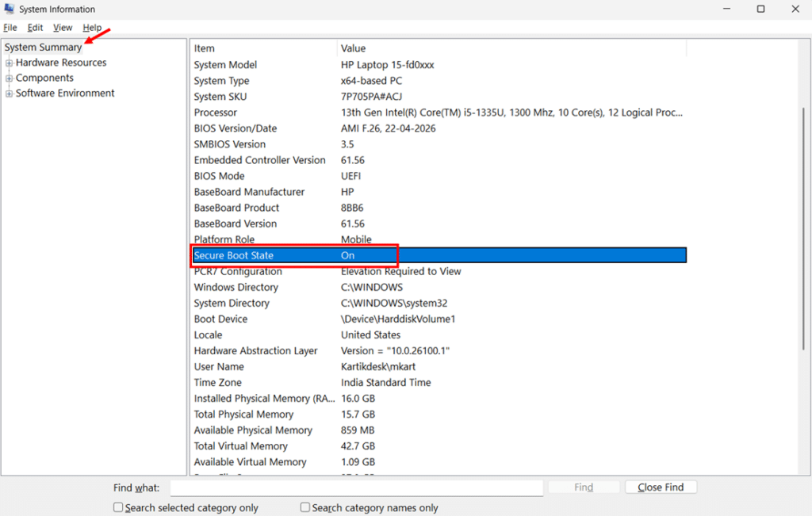Click the value \Device\HarddiskVolume1
The height and width of the screenshot is (516, 812).
tap(398, 319)
